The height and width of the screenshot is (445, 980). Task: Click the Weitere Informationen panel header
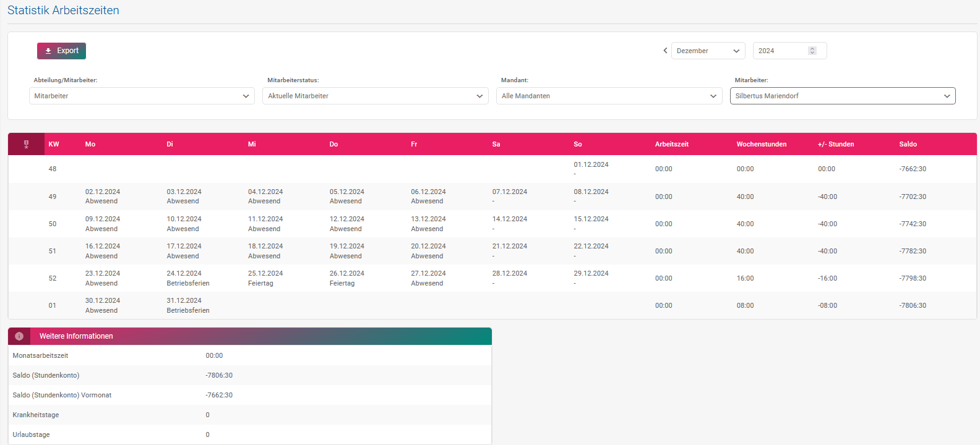[250, 336]
